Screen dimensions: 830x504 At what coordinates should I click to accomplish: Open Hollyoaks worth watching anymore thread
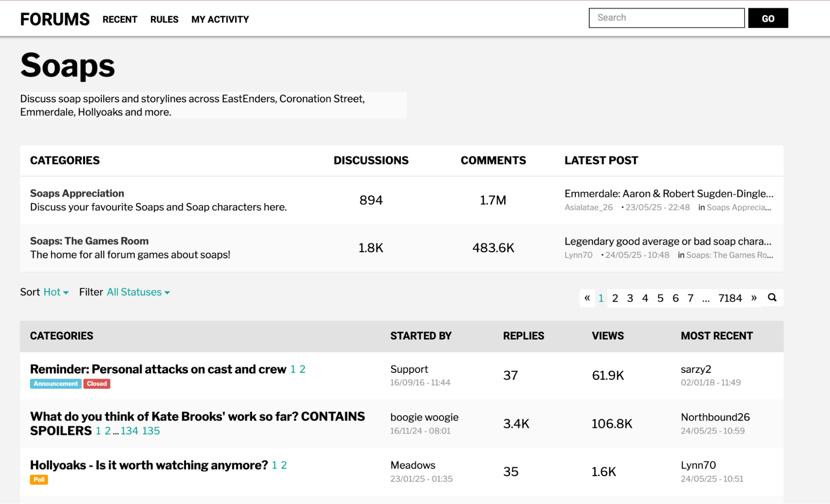click(x=149, y=465)
